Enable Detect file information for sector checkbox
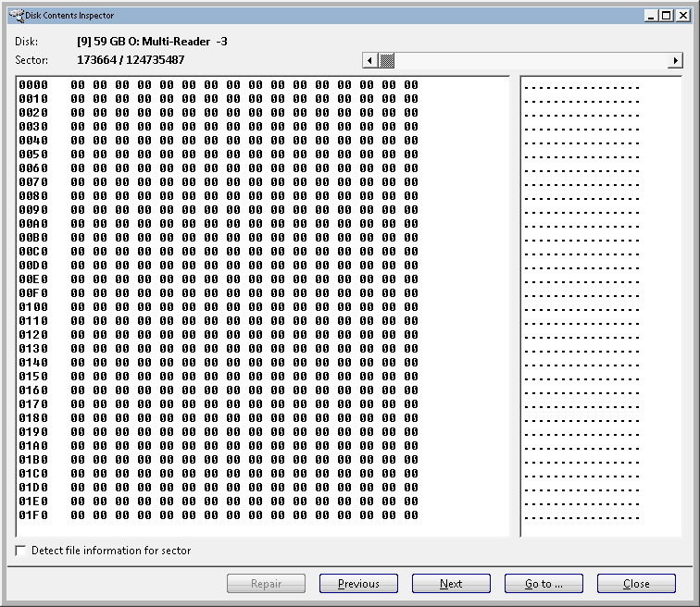Image resolution: width=700 pixels, height=607 pixels. coord(21,551)
